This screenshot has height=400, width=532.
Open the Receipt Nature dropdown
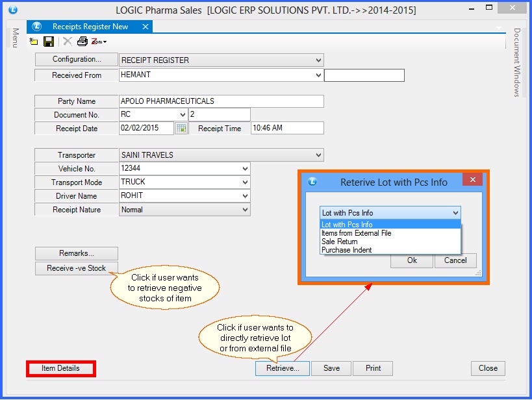coord(245,210)
